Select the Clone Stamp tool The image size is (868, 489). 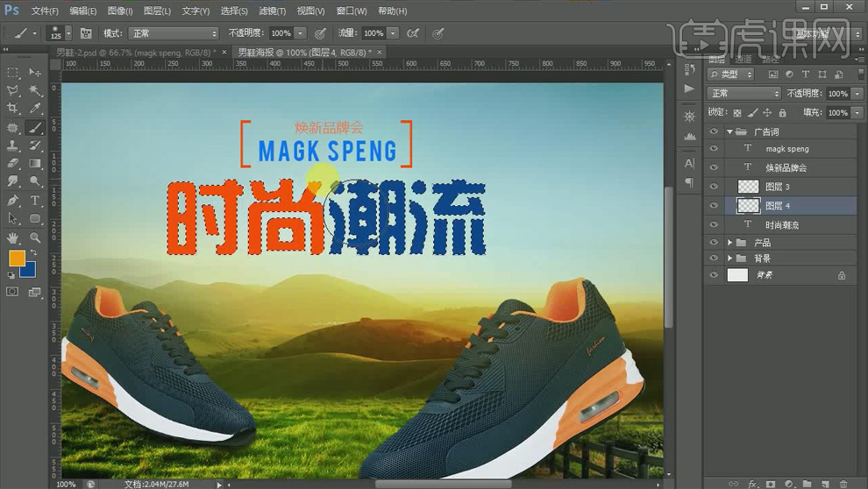pyautogui.click(x=12, y=145)
